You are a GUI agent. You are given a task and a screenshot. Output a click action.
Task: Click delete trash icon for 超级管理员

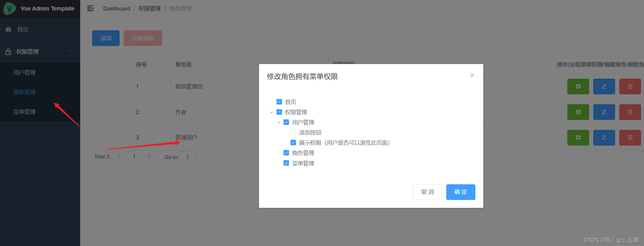point(630,86)
